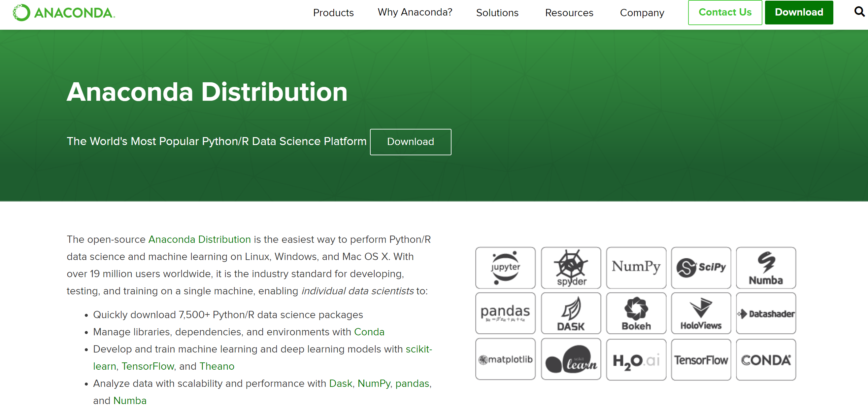Open the Products menu
The height and width of the screenshot is (408, 868).
click(x=333, y=13)
